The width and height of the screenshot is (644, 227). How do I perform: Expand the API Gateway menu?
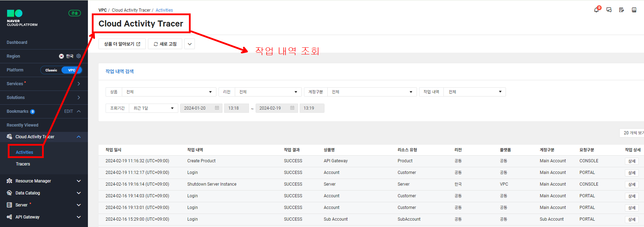click(x=79, y=217)
